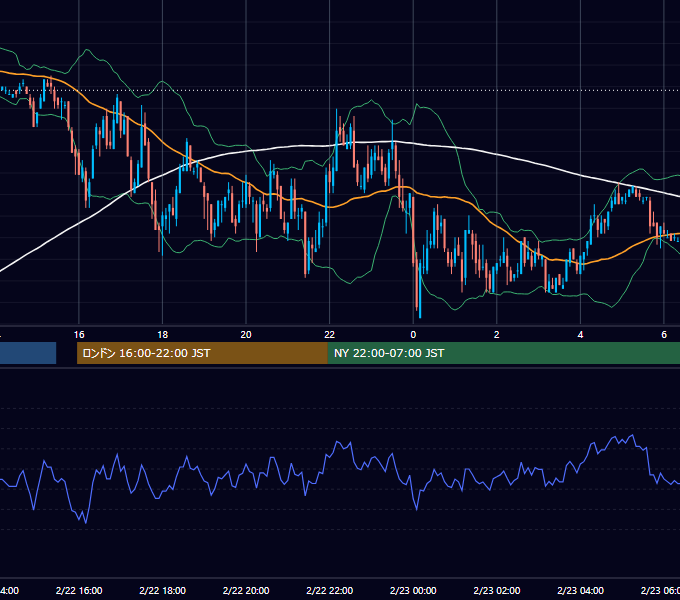Viewport: 680px width, 600px height.
Task: Click hour label 6 on upper axis
Action: [x=664, y=335]
